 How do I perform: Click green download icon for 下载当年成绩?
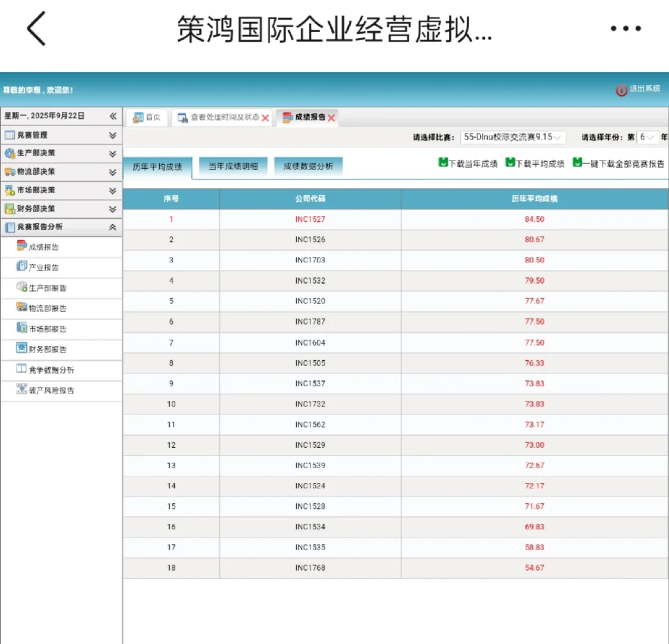coord(443,162)
